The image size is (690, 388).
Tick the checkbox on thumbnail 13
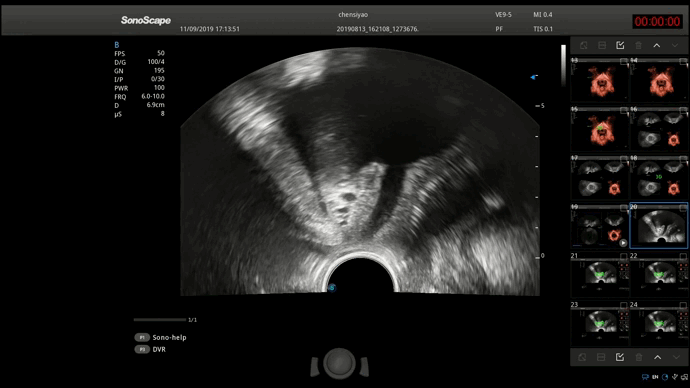(x=624, y=62)
